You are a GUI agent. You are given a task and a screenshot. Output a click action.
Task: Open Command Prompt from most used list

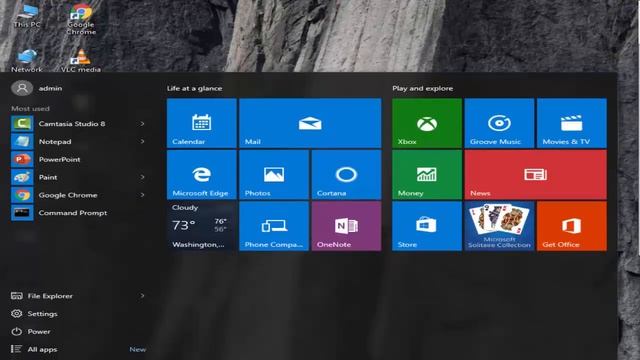[x=78, y=213]
